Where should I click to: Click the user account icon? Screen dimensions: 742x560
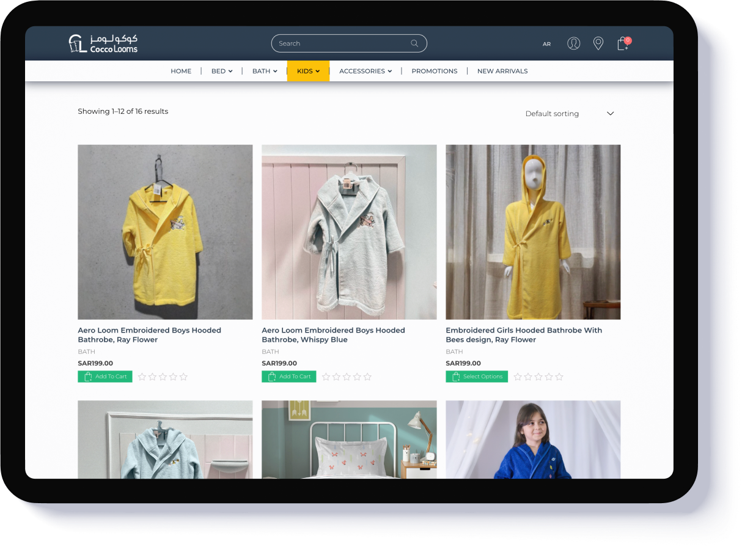[x=573, y=43]
